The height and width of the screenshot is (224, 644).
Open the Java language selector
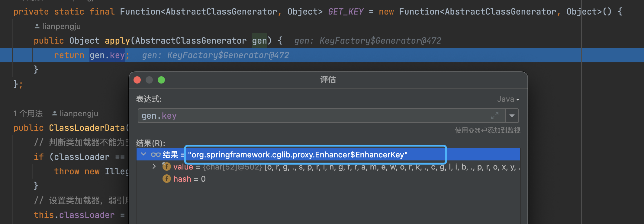pyautogui.click(x=508, y=99)
